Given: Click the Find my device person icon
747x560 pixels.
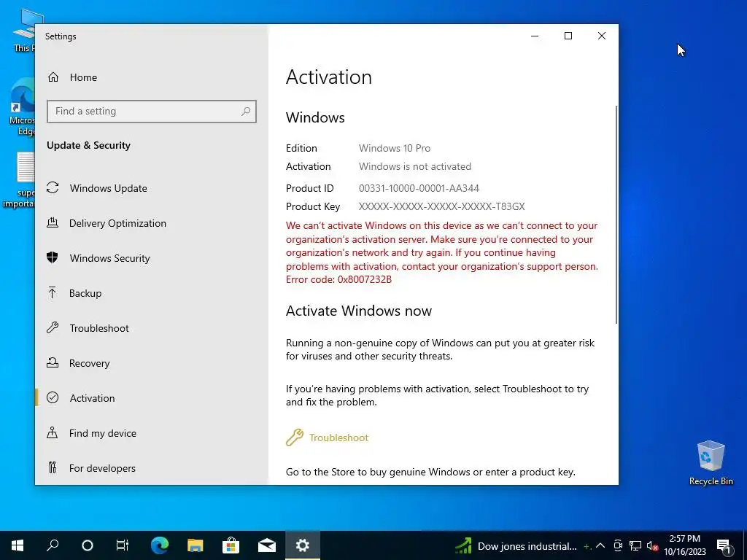Looking at the screenshot, I should (x=53, y=433).
